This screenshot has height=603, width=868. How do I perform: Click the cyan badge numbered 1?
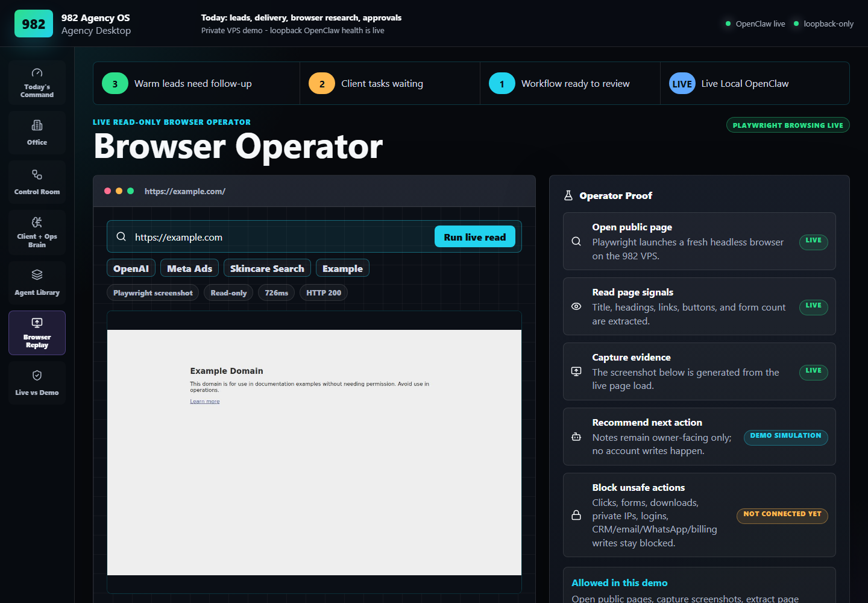[x=502, y=83]
